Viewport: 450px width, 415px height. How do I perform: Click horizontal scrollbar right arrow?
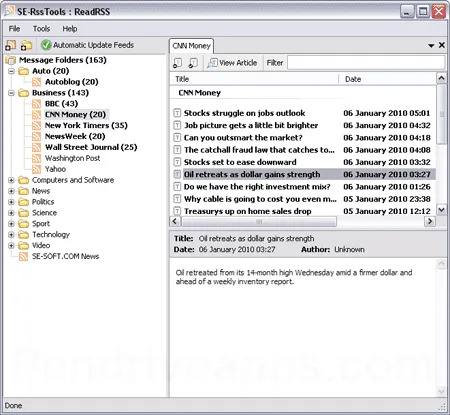(430, 221)
